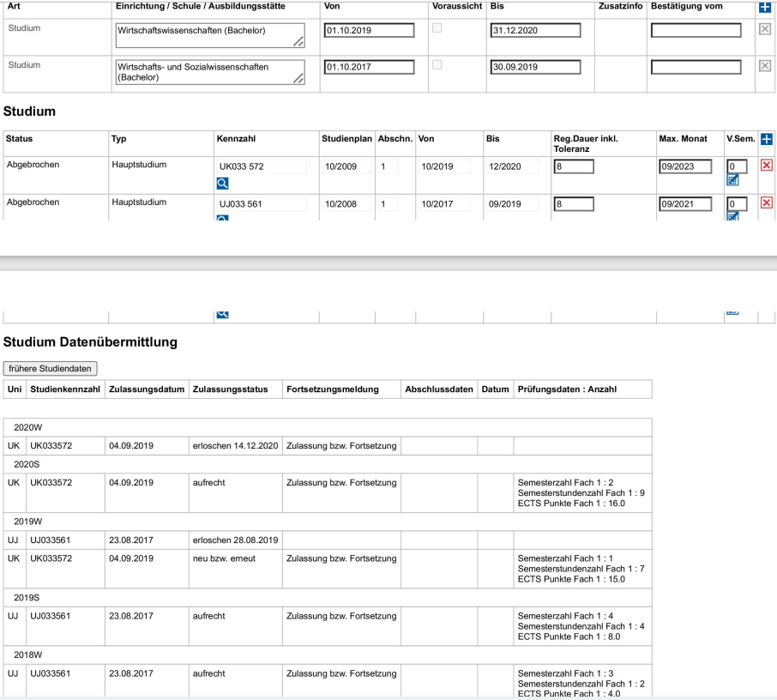Click the Max. Monat field with 09/2021
This screenshot has width=777, height=700.
(684, 204)
